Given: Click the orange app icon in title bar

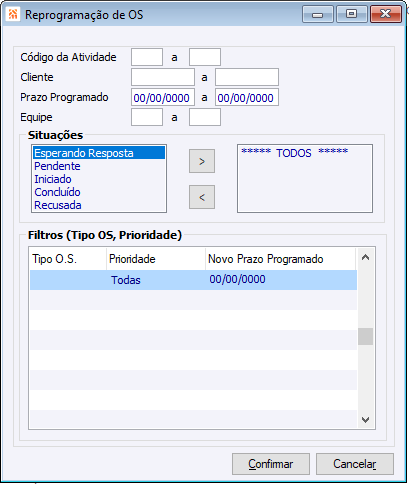Looking at the screenshot, I should click(x=13, y=14).
